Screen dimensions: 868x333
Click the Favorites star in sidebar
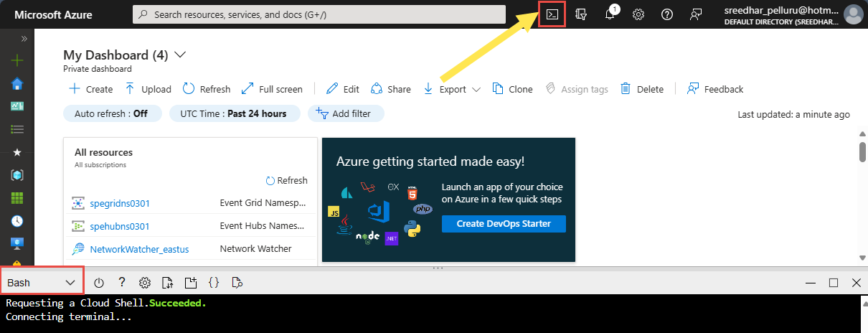(x=17, y=152)
